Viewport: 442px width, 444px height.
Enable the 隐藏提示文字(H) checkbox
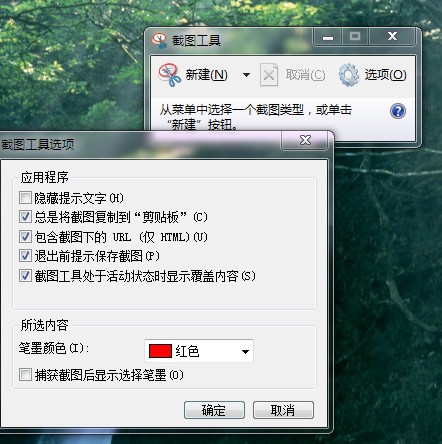(25, 198)
